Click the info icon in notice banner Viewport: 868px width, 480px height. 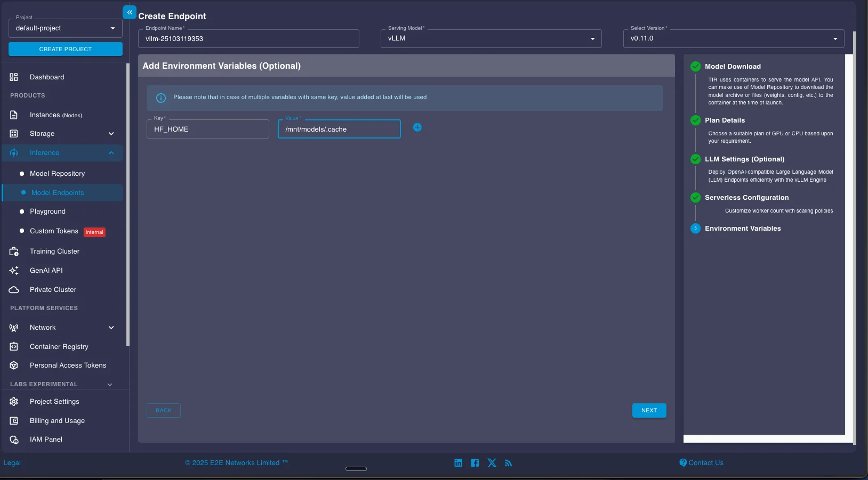coord(160,98)
